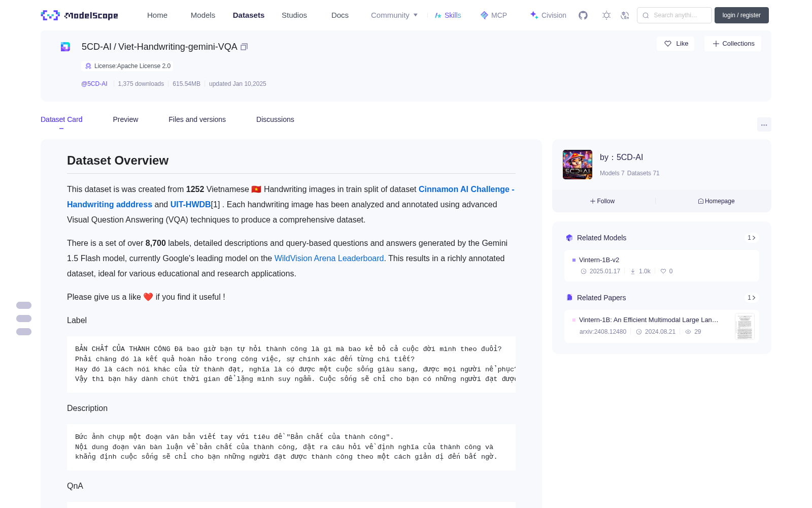Click the middle pill in left floating nav
The image size is (812, 508).
point(24,319)
